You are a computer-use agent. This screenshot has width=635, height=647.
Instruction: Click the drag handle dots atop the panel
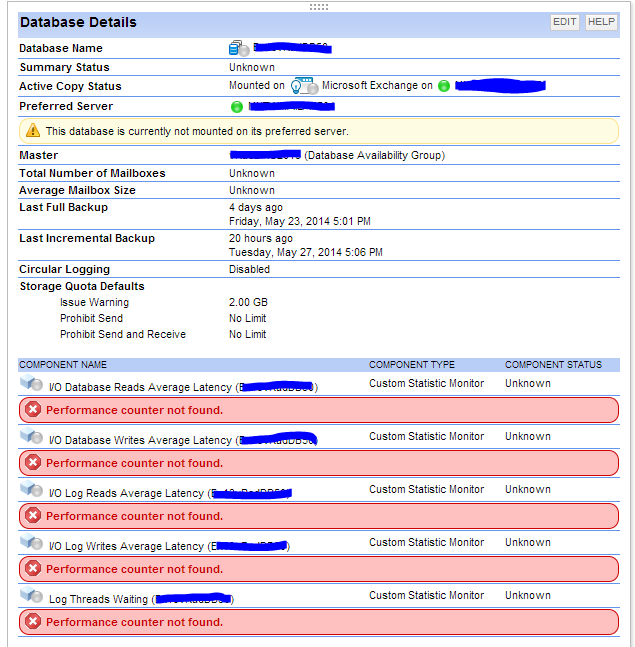pos(319,7)
